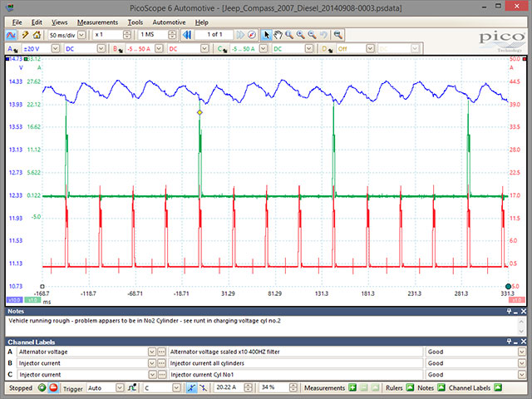
Task: Click the red x1.0 axis scale button
Action: [x=517, y=300]
